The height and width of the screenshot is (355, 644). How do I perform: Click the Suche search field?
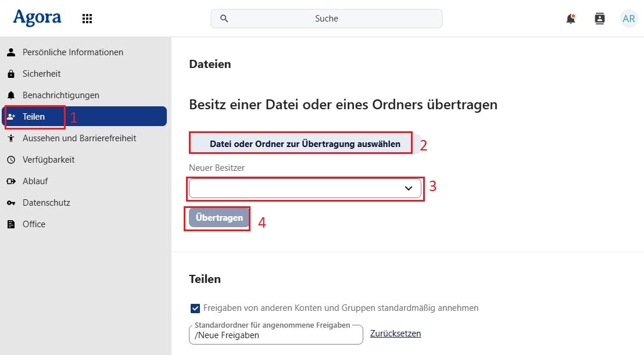(327, 19)
